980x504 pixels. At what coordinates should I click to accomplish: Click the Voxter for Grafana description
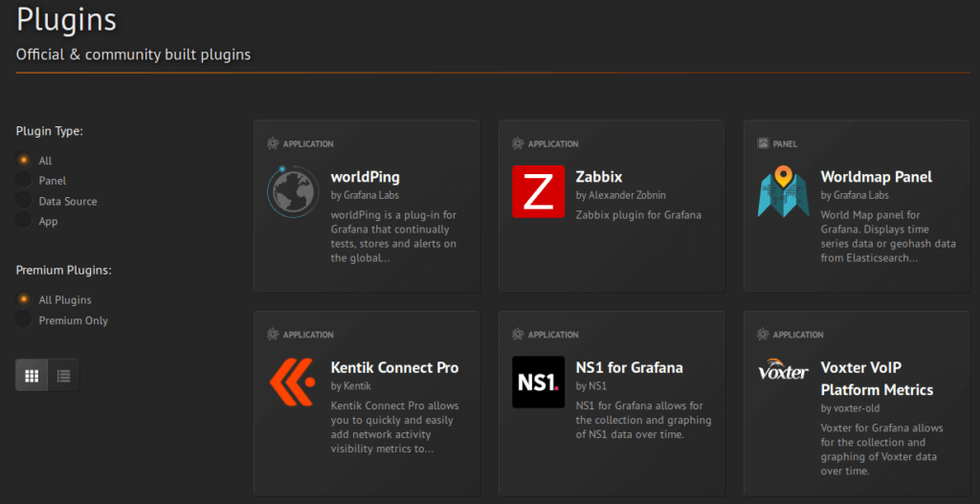(881, 449)
